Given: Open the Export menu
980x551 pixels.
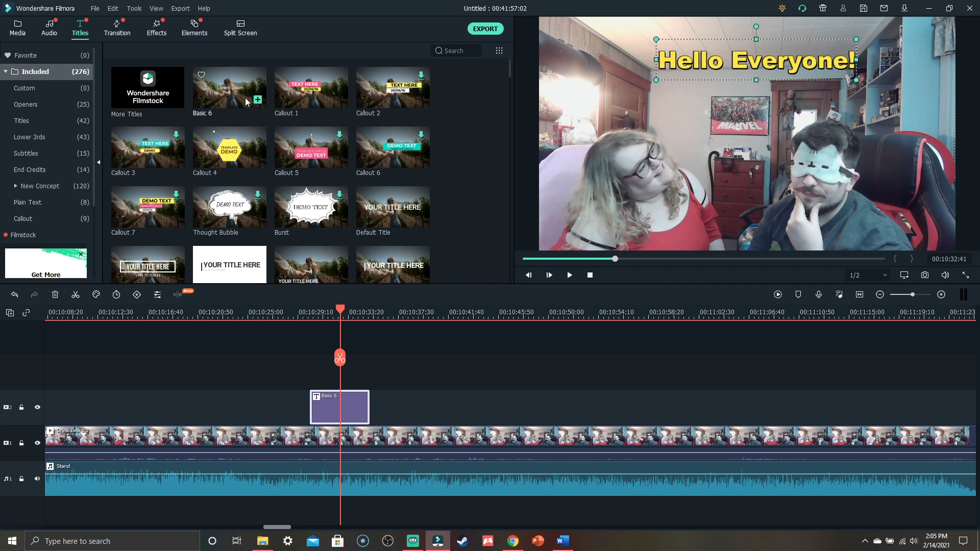Looking at the screenshot, I should pyautogui.click(x=180, y=8).
